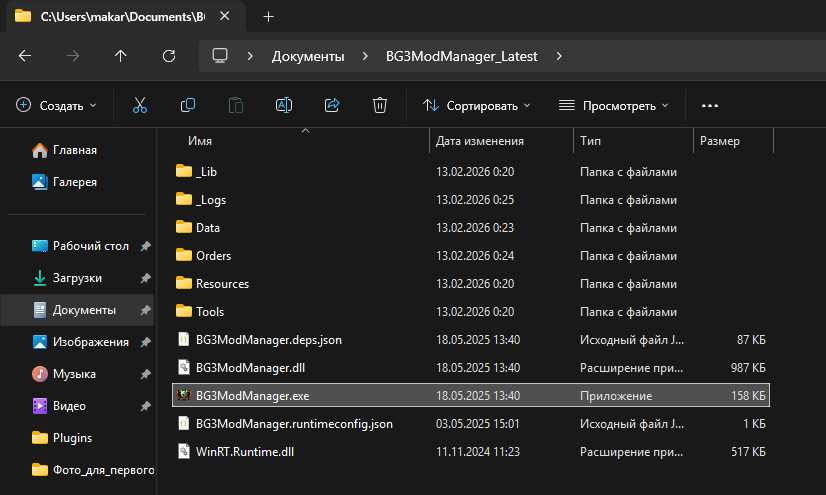Unpin Рабочий стол using its pin icon

[x=146, y=245]
